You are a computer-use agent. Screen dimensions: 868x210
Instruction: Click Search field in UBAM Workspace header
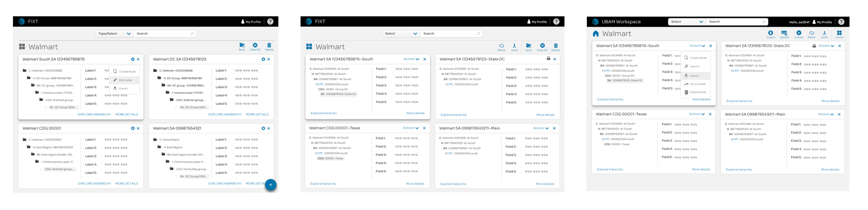737,22
